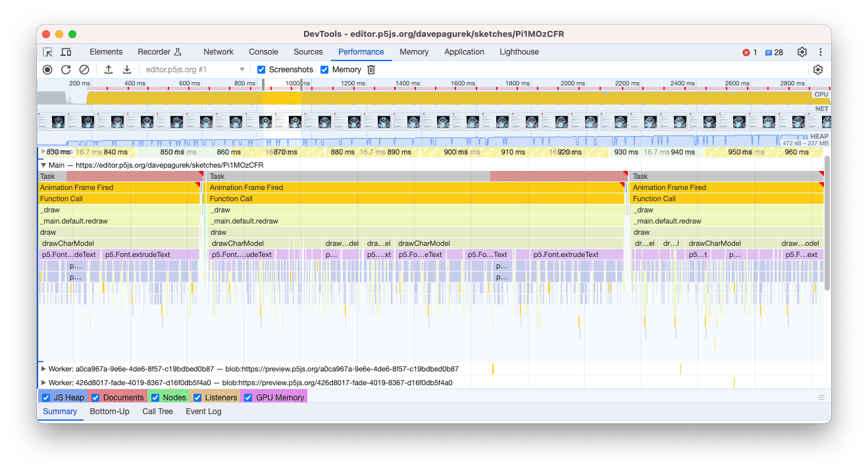Switch to the Memory panel tab
The image size is (868, 472).
coord(414,52)
